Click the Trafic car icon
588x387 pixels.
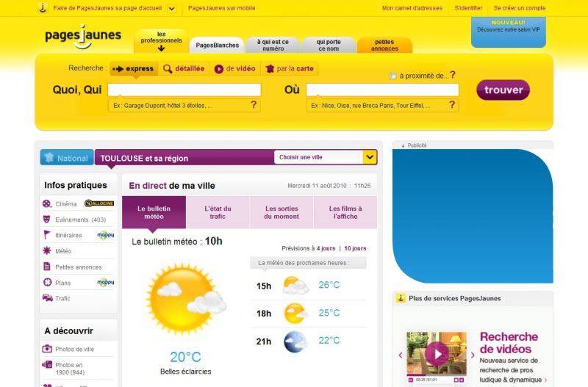(48, 298)
